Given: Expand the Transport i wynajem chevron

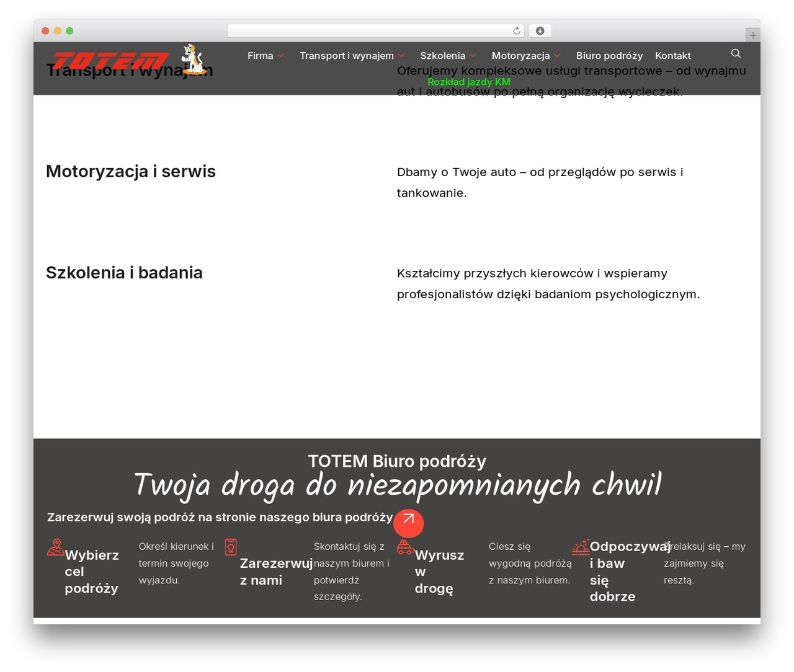Looking at the screenshot, I should click(401, 56).
